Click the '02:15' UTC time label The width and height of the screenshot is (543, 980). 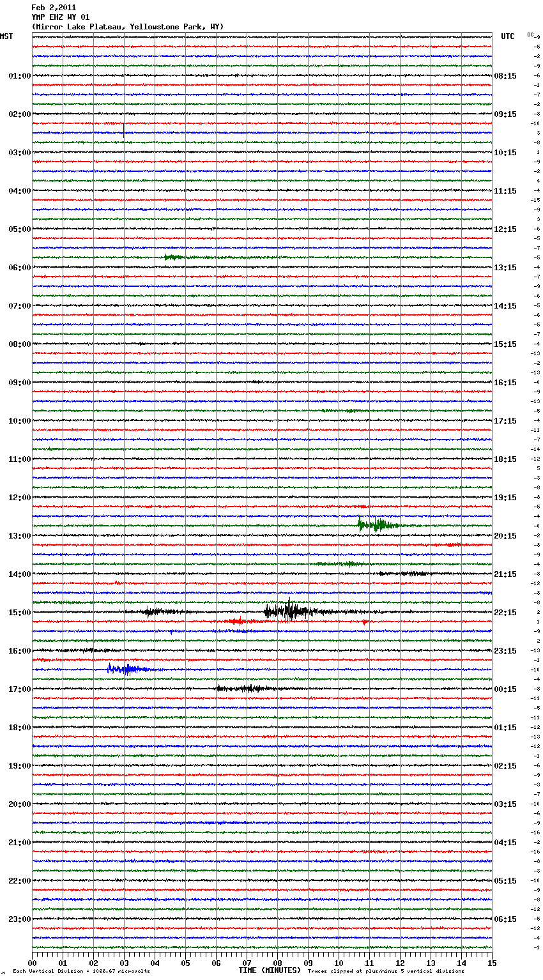pyautogui.click(x=505, y=766)
